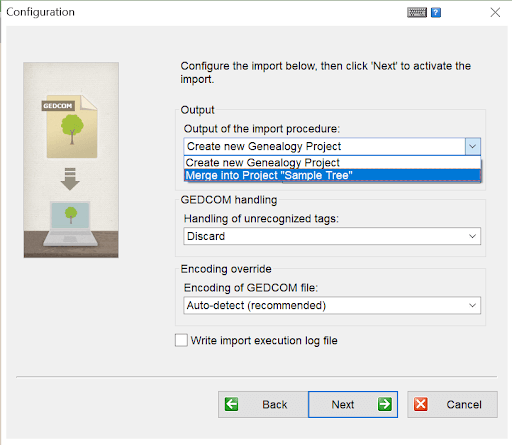The height and width of the screenshot is (445, 512).
Task: Click the GEDCOM file document illustration
Action: 70,126
